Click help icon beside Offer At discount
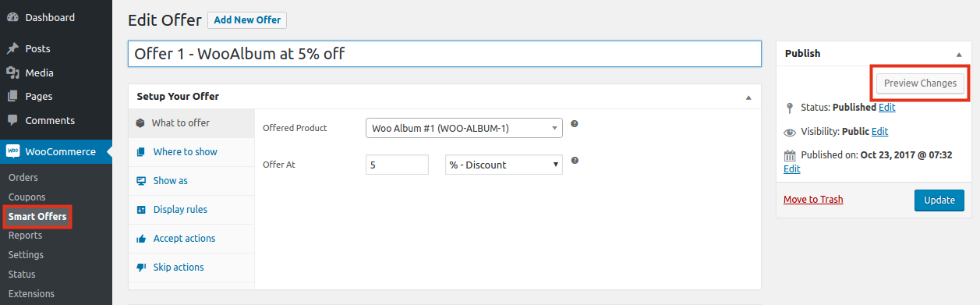 coord(575,161)
